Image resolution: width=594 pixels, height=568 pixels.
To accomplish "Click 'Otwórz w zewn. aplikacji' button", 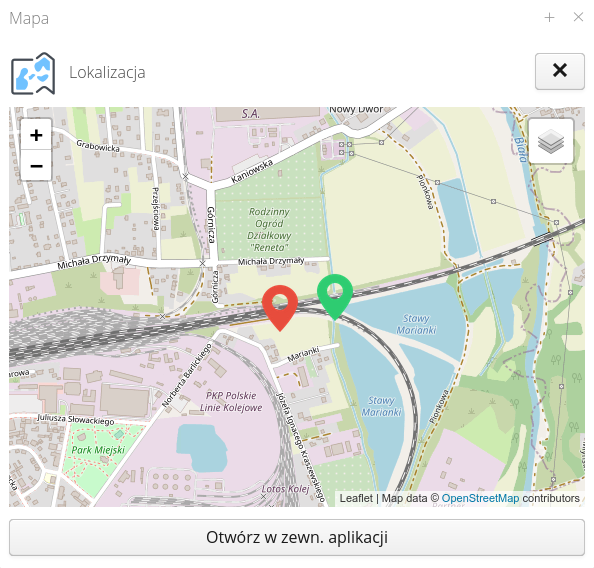I will 297,537.
